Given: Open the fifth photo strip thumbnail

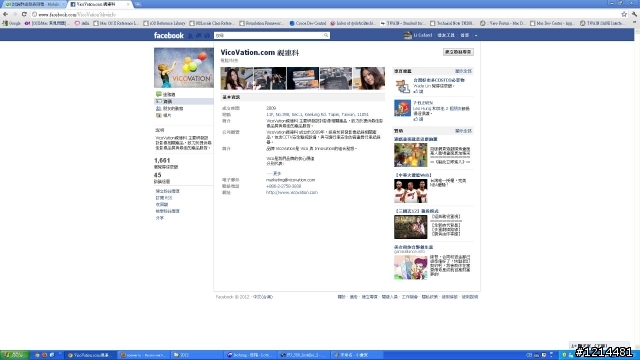Looking at the screenshot, I should tap(369, 78).
